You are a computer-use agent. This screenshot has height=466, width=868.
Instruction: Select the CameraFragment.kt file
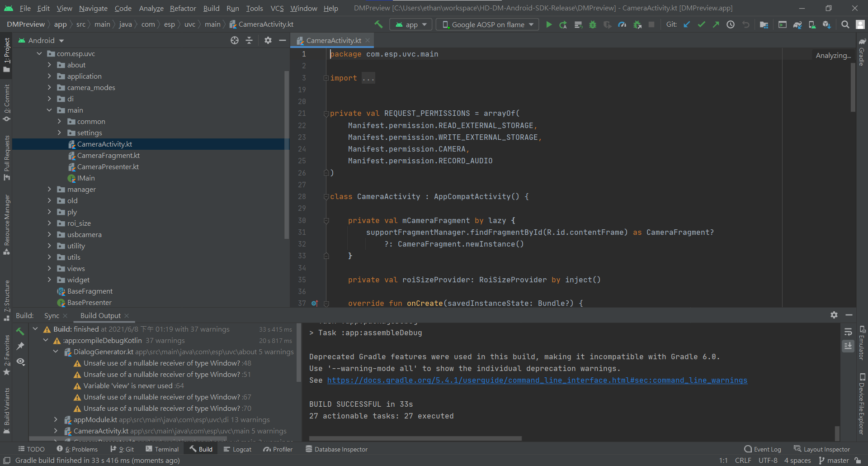point(108,155)
